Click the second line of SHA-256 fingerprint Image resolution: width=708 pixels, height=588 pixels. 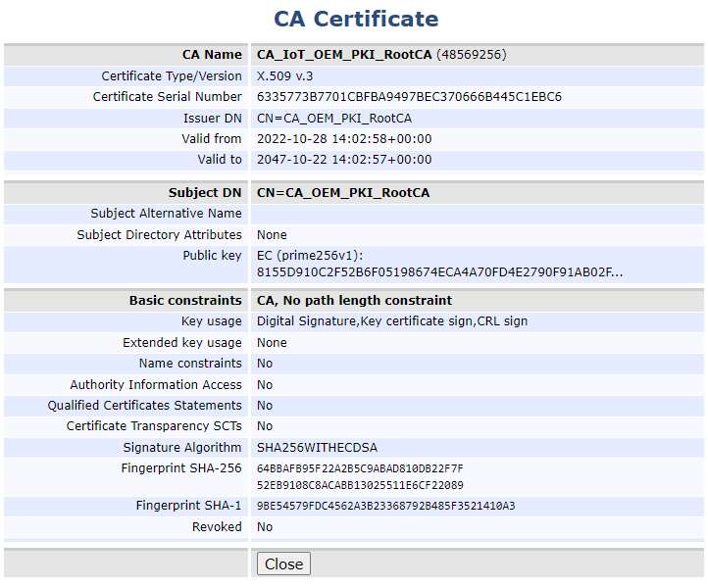coord(360,485)
